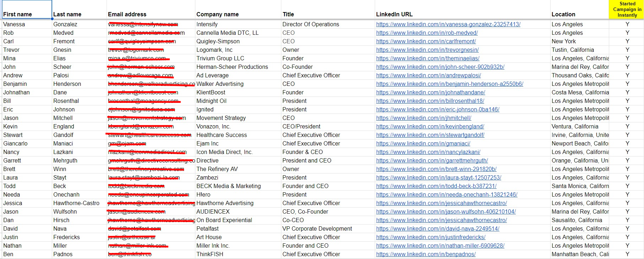Click the "VP Corporate Development" title cell
This screenshot has height=259, width=644.
(x=317, y=228)
